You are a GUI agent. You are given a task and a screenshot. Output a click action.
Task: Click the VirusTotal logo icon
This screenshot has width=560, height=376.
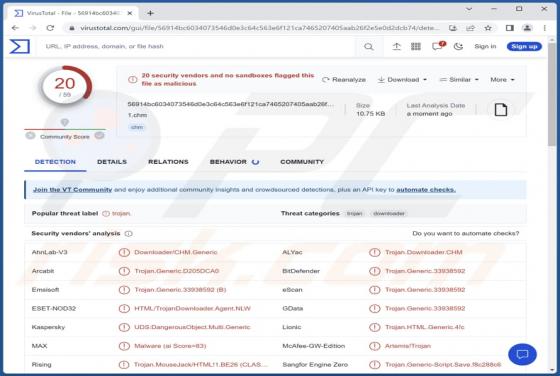click(20, 46)
